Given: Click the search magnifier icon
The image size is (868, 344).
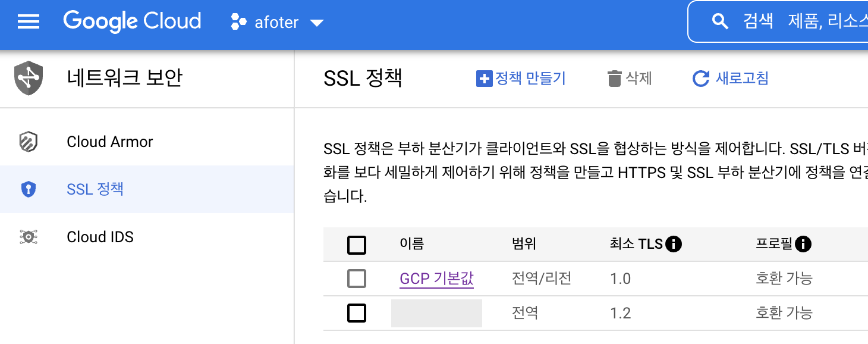Looking at the screenshot, I should tap(720, 22).
